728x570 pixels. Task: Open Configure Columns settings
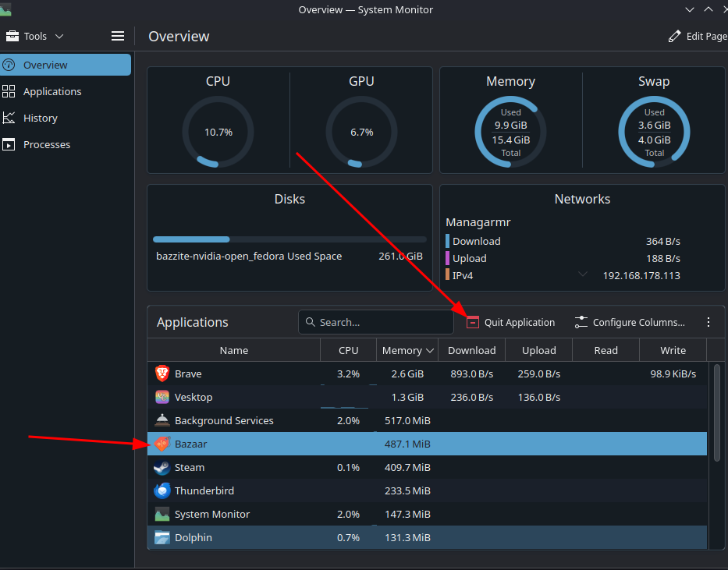point(630,322)
